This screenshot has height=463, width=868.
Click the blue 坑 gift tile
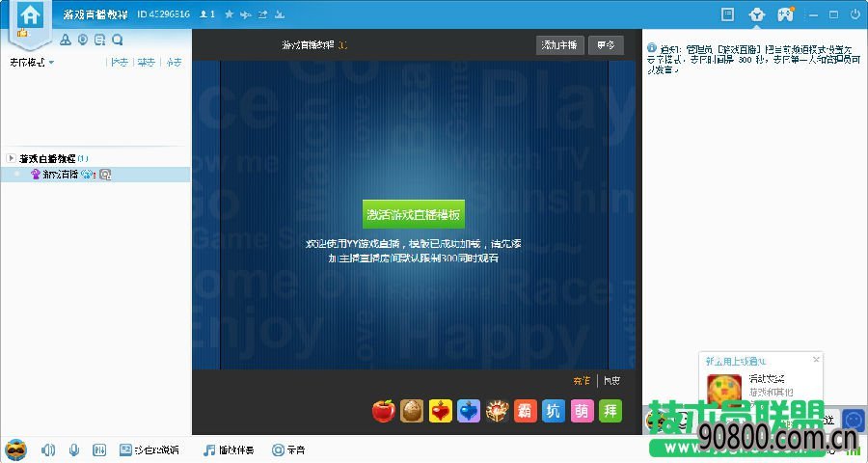(x=554, y=411)
